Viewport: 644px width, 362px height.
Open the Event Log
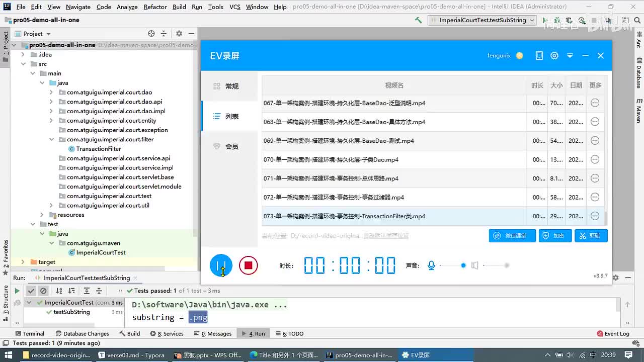click(613, 333)
